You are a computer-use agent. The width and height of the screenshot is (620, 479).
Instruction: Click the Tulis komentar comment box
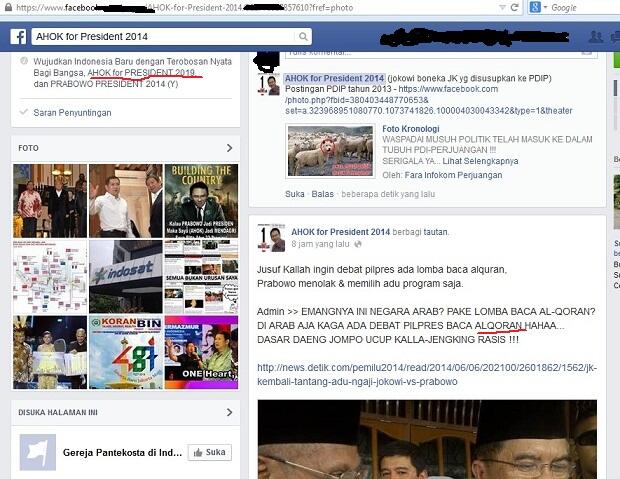pos(441,54)
